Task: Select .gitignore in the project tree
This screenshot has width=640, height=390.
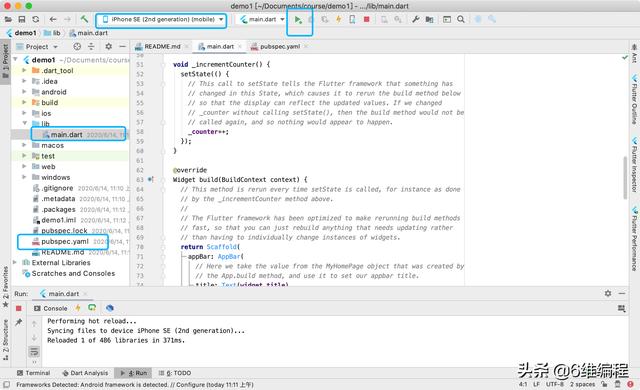Action: tap(58, 188)
